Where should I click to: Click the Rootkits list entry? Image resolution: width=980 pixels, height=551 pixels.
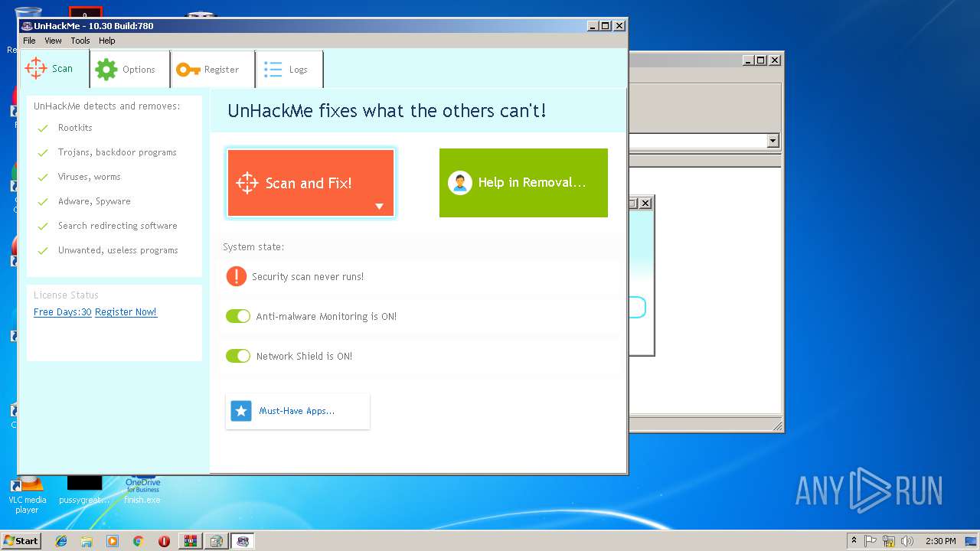point(75,128)
